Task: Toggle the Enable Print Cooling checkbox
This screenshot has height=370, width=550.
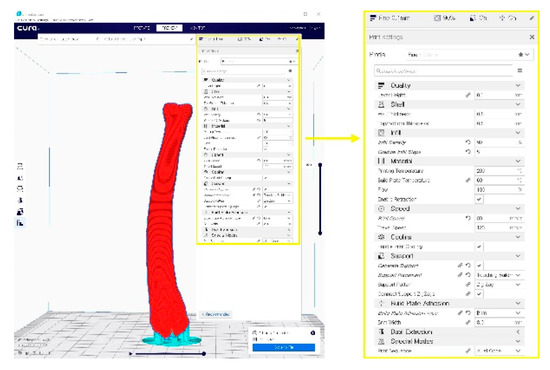Action: [x=479, y=247]
